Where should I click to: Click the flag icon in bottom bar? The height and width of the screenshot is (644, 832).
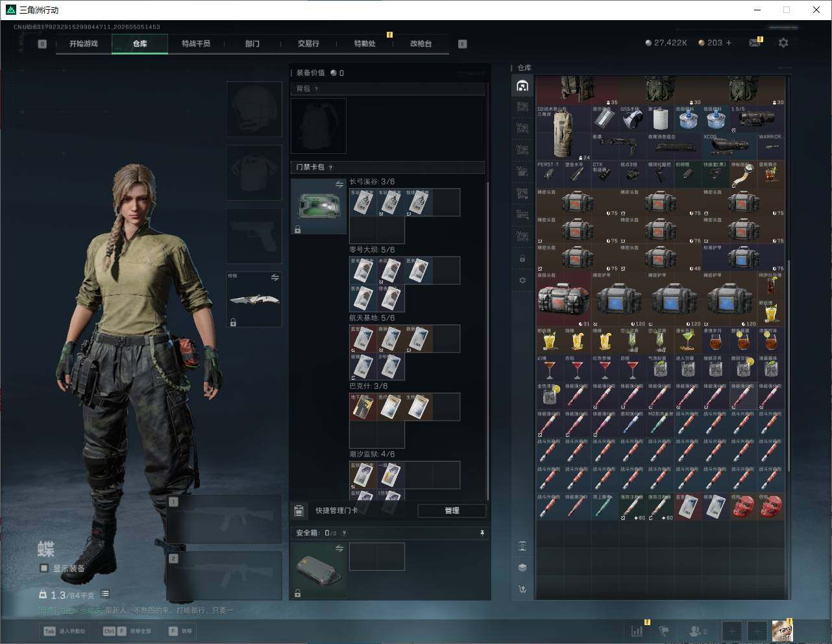pos(664,631)
